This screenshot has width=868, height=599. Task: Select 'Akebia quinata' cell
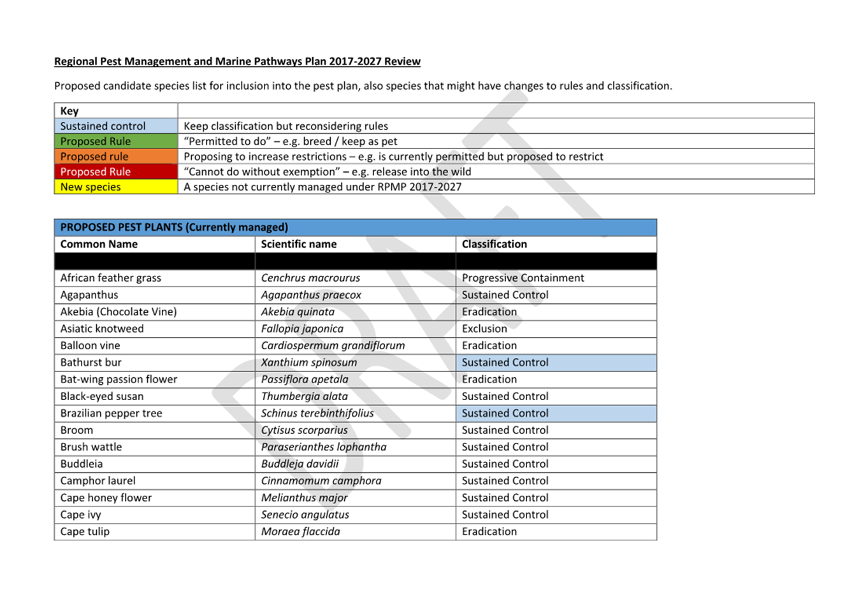click(356, 312)
